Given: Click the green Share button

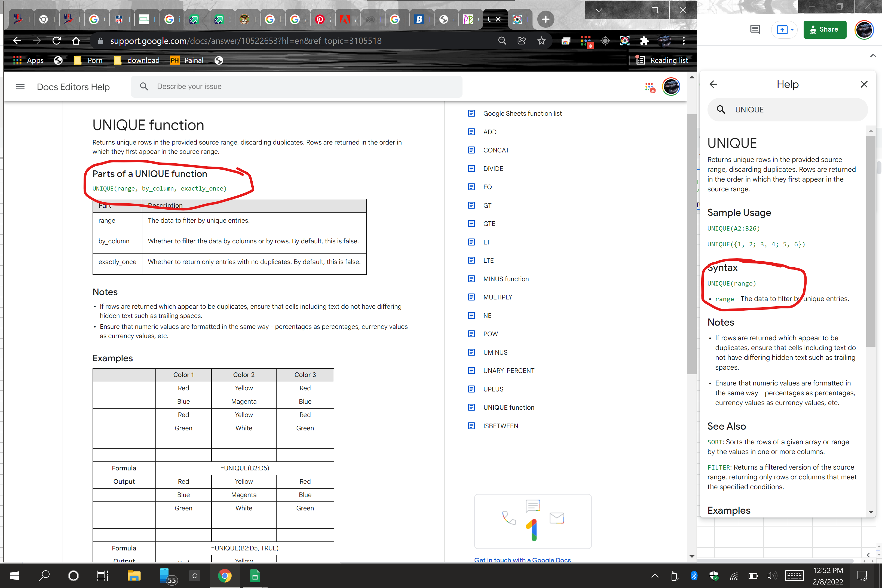Looking at the screenshot, I should point(825,30).
